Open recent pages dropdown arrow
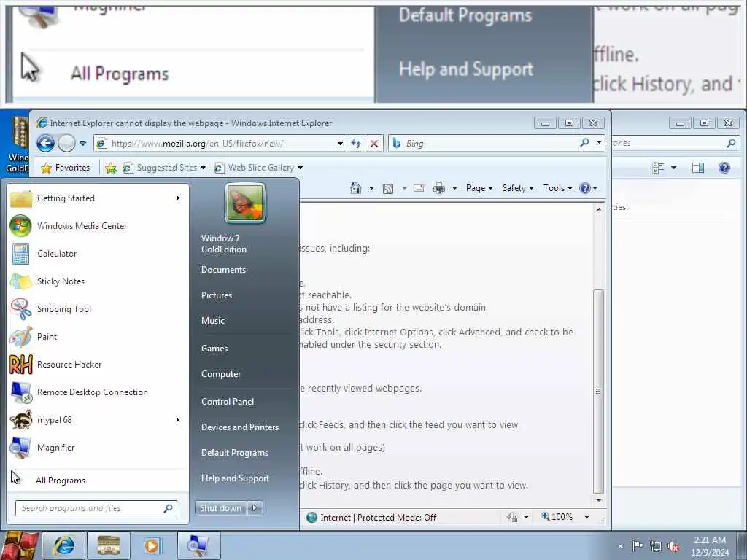 83,144
